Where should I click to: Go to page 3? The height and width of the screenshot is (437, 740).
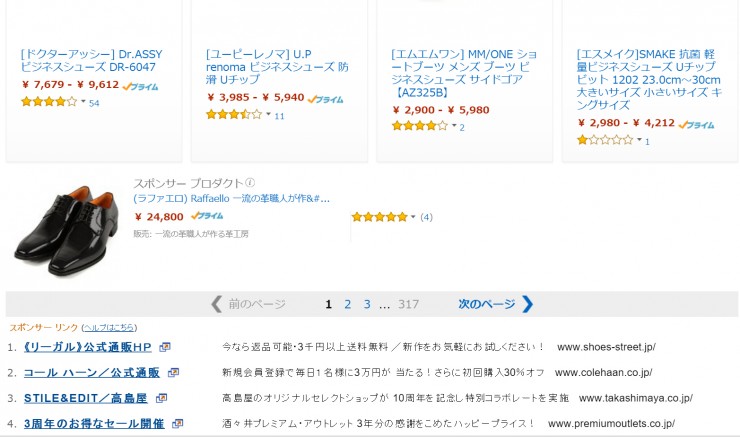[367, 304]
